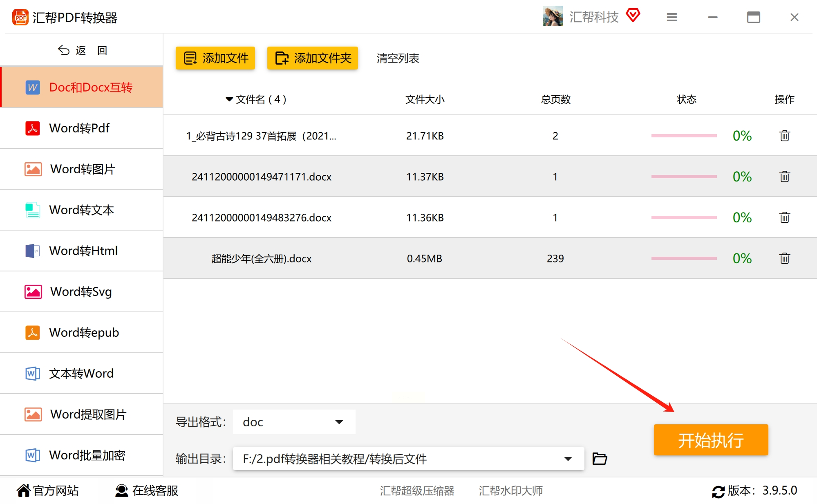
Task: Delete the 超能少年(全六册).docx file with trash icon
Action: point(784,258)
